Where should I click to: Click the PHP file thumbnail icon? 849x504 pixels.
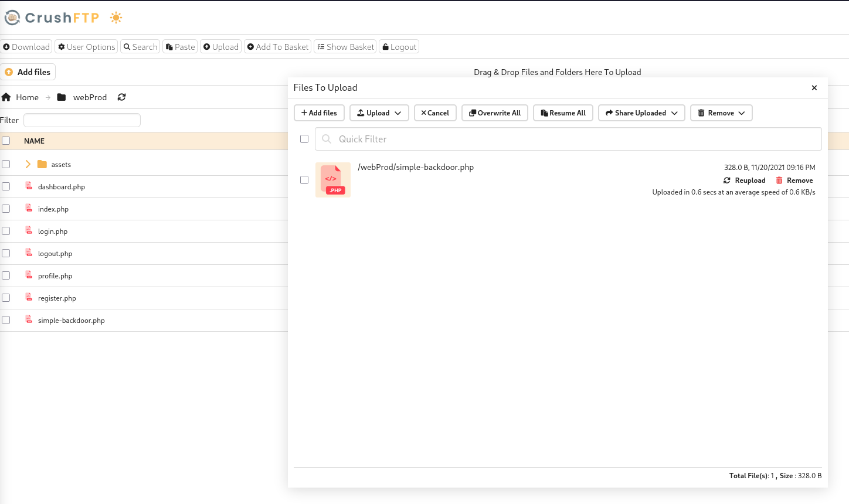click(333, 180)
